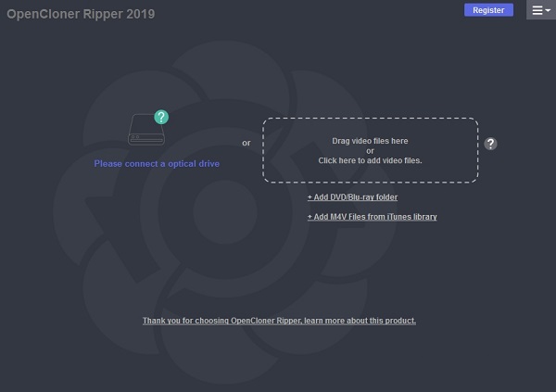Click the 'or' word inside the drop zone
Screen dimensions: 556x392
coord(370,151)
